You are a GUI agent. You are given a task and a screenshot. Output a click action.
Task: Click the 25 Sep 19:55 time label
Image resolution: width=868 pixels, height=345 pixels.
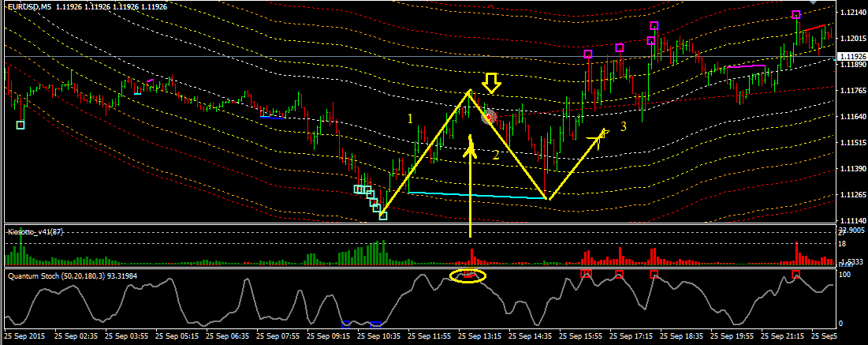[732, 336]
